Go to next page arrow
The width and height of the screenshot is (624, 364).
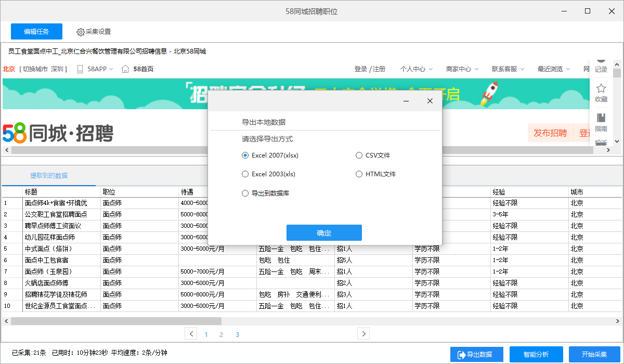(363, 334)
